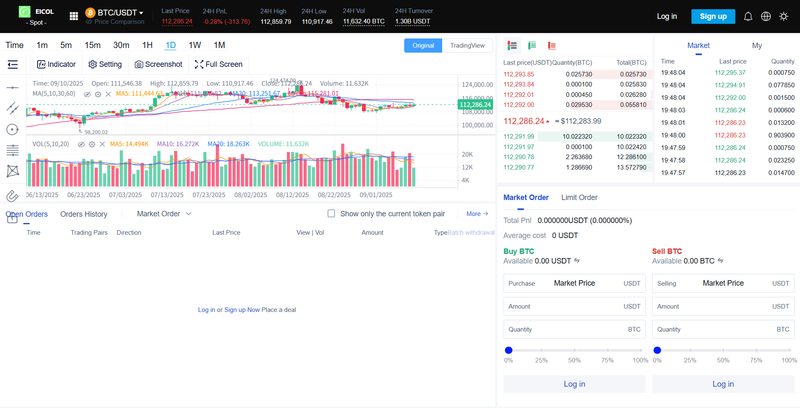Show the sell-orders-only order book icon
This screenshot has height=408, width=800.
point(552,45)
